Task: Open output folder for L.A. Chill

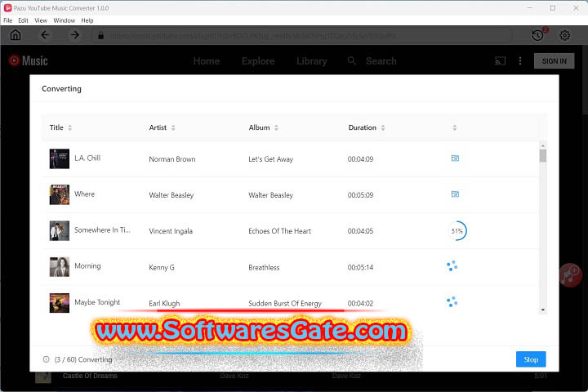Action: pyautogui.click(x=455, y=158)
